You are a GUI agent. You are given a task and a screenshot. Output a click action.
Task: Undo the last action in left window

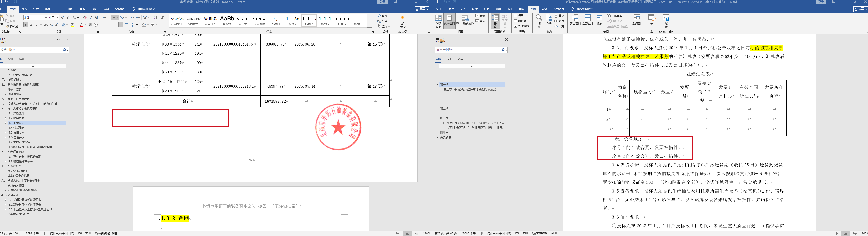(6, 2)
